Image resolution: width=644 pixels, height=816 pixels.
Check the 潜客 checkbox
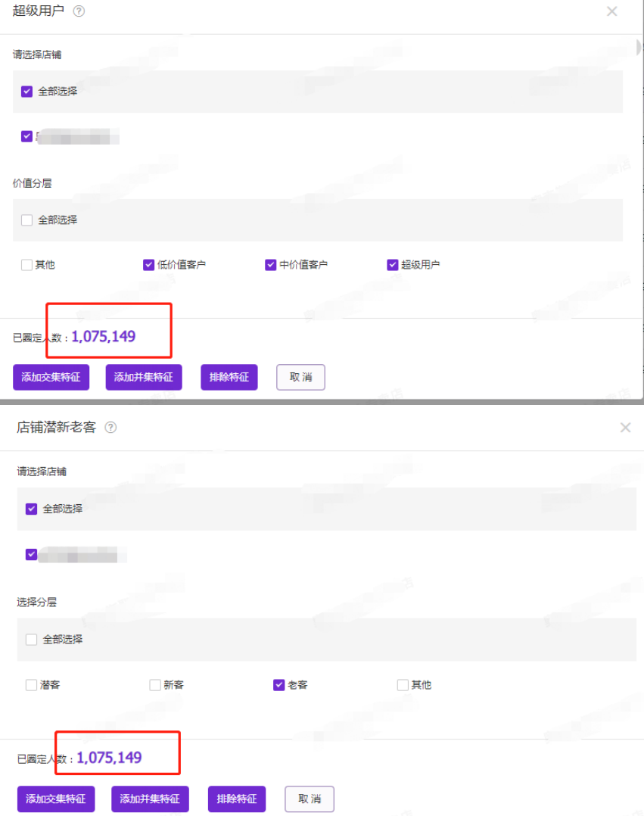point(31,685)
